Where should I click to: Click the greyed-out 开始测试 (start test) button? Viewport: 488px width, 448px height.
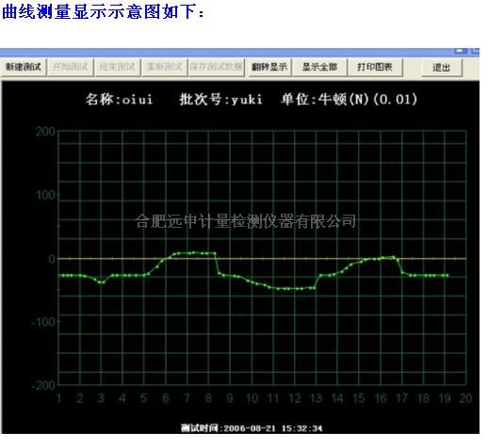pos(71,67)
